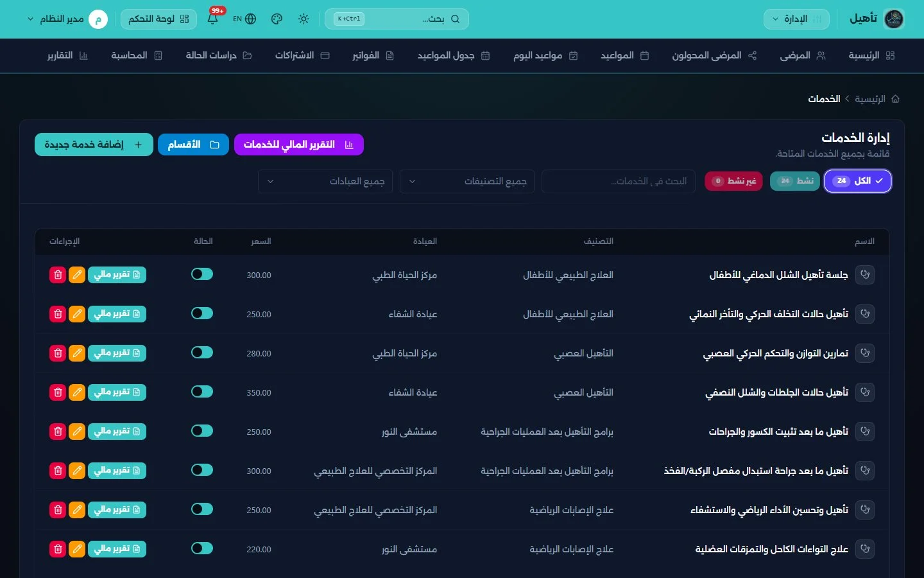Click the الاسم column header
The image size is (924, 578).
tap(864, 241)
